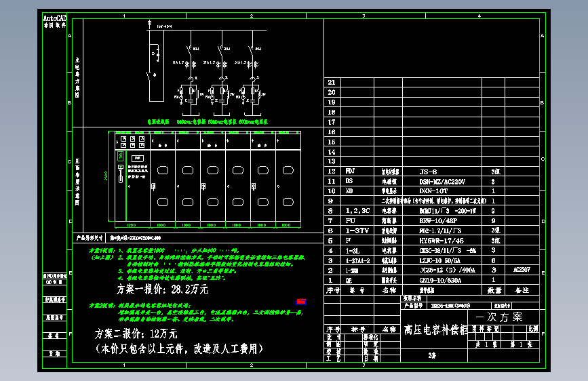Click row number 17 in the parts table
588x381 pixels.
click(332, 122)
